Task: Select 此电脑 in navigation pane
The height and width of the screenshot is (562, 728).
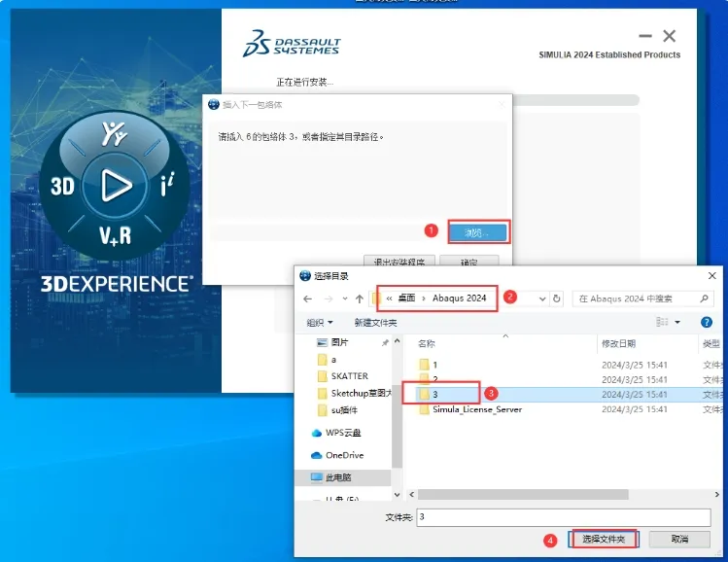Action: 338,477
